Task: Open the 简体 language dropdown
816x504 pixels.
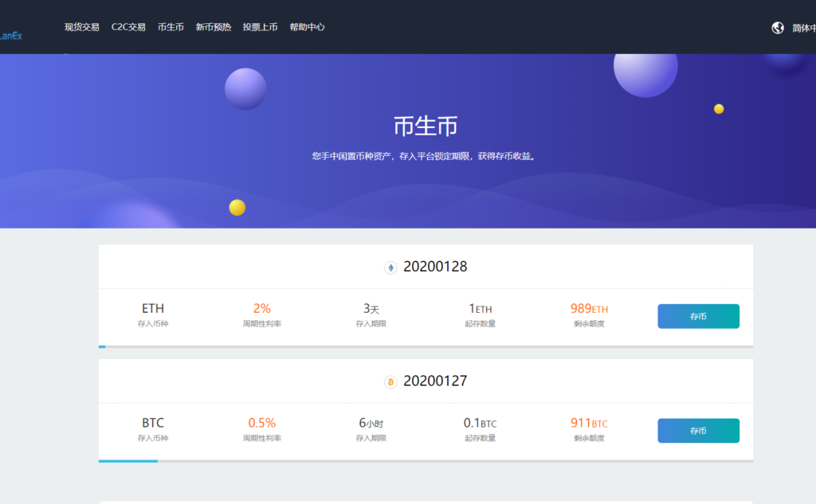Action: [802, 28]
